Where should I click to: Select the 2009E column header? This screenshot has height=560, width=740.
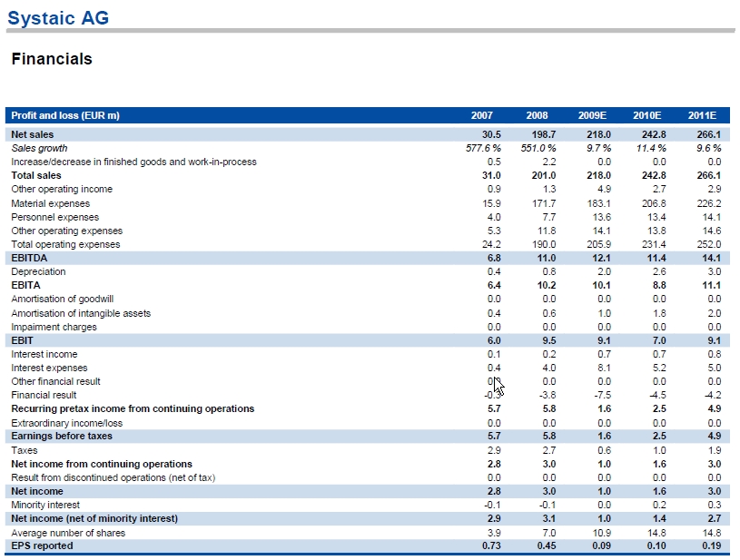point(592,115)
